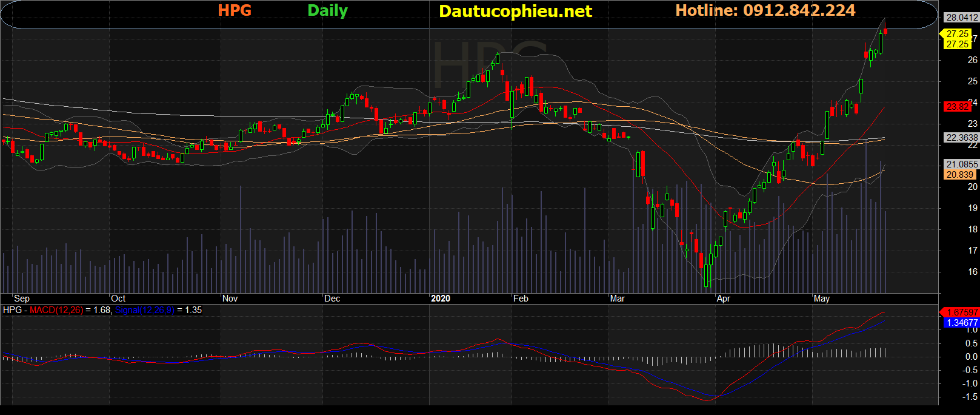The width and height of the screenshot is (980, 415).
Task: Select the Apr marker on time axis
Action: pos(723,299)
